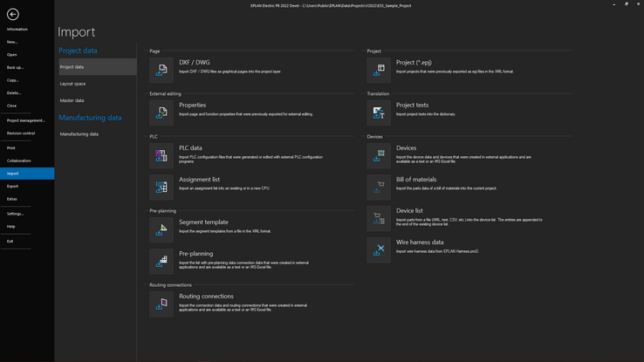This screenshot has height=362, width=644.
Task: Click the Properties title text
Action: point(192,105)
